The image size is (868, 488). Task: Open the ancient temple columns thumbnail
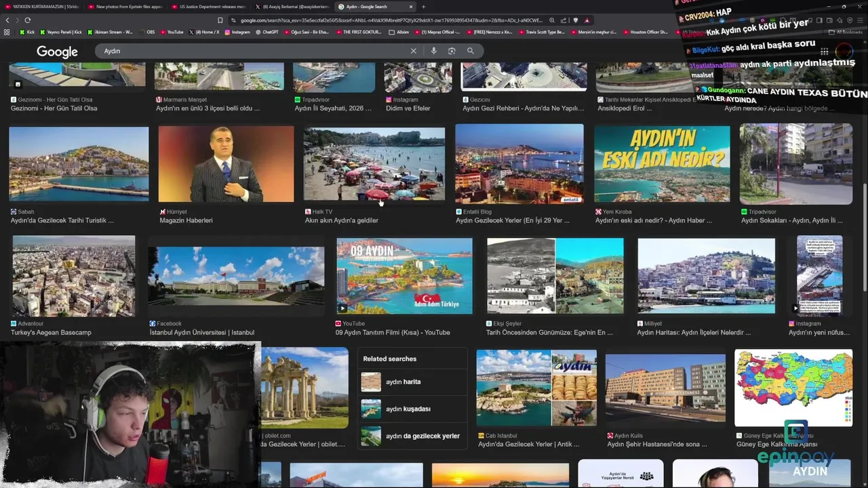pos(304,388)
